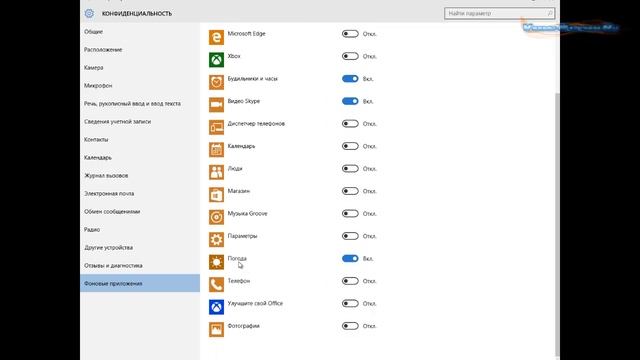Click the Microsoft Edge label
The image size is (640, 360).
247,33
